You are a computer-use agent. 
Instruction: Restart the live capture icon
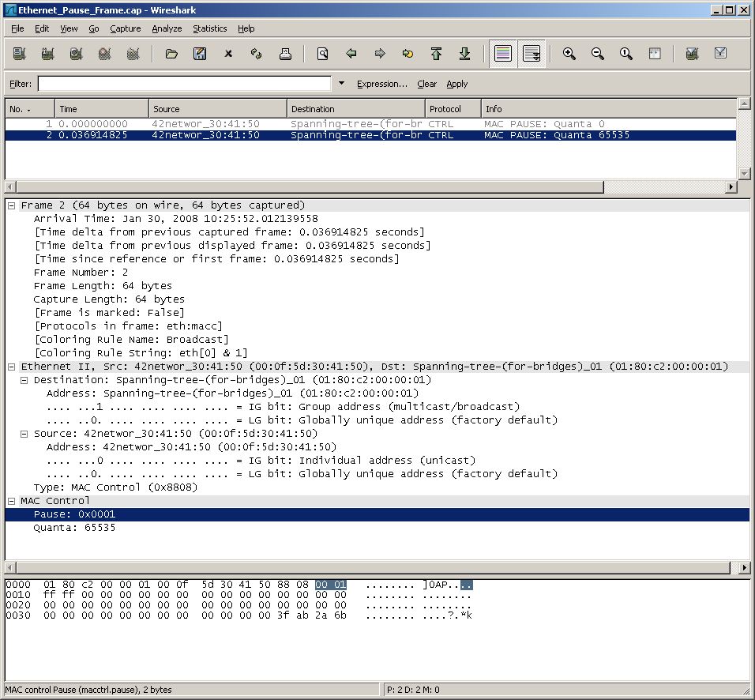tap(133, 54)
